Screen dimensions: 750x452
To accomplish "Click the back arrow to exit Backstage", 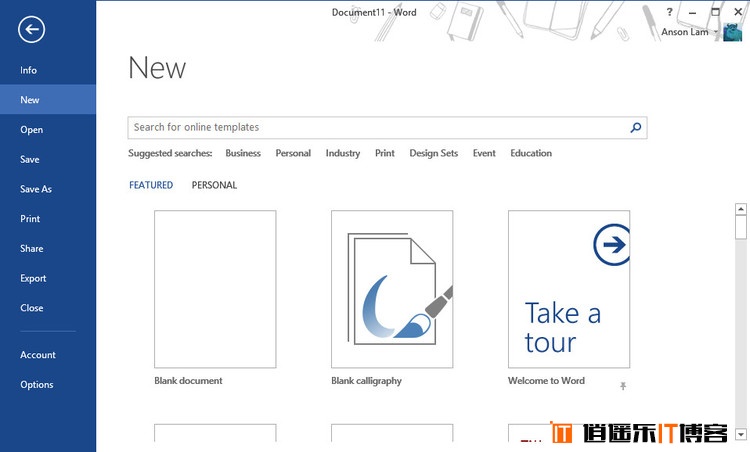I will pos(32,29).
